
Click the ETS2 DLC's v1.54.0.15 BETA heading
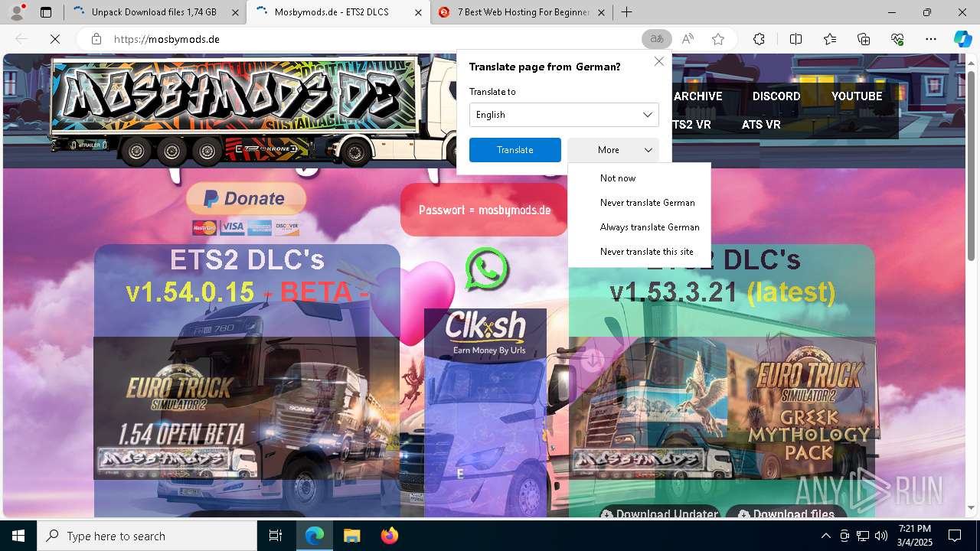pyautogui.click(x=247, y=275)
